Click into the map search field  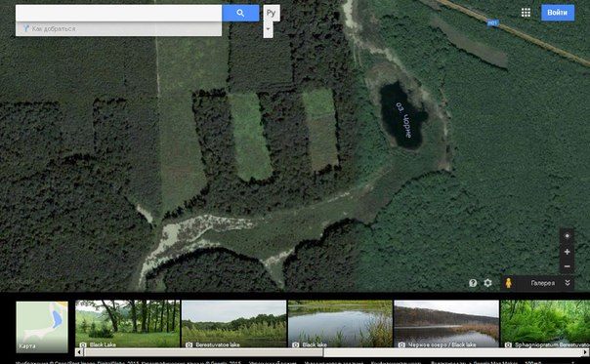pyautogui.click(x=118, y=13)
